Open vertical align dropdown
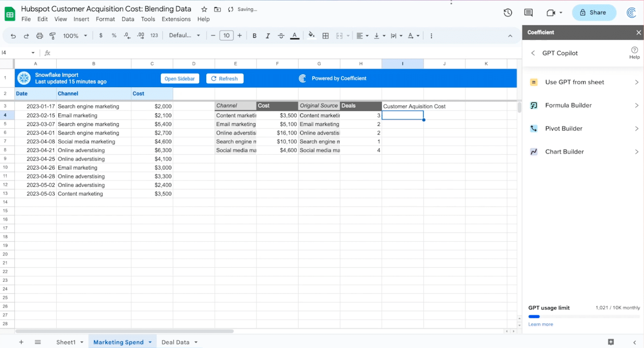644x348 pixels. point(379,35)
